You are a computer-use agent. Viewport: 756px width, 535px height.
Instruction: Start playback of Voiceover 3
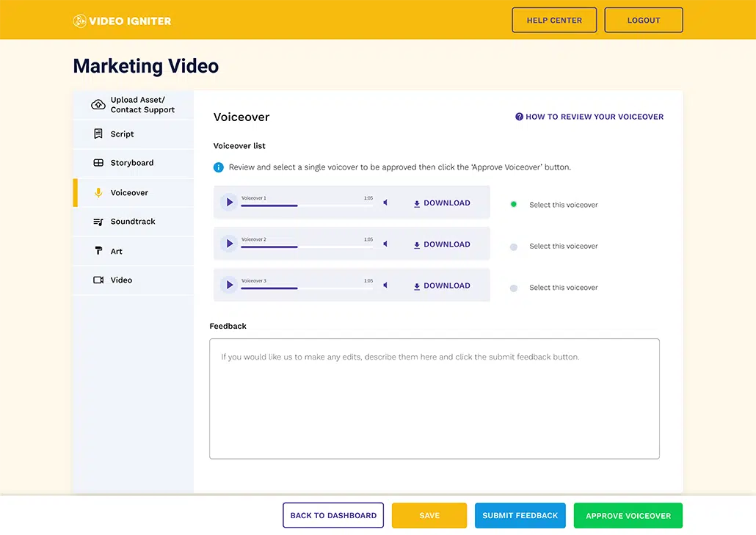click(230, 285)
